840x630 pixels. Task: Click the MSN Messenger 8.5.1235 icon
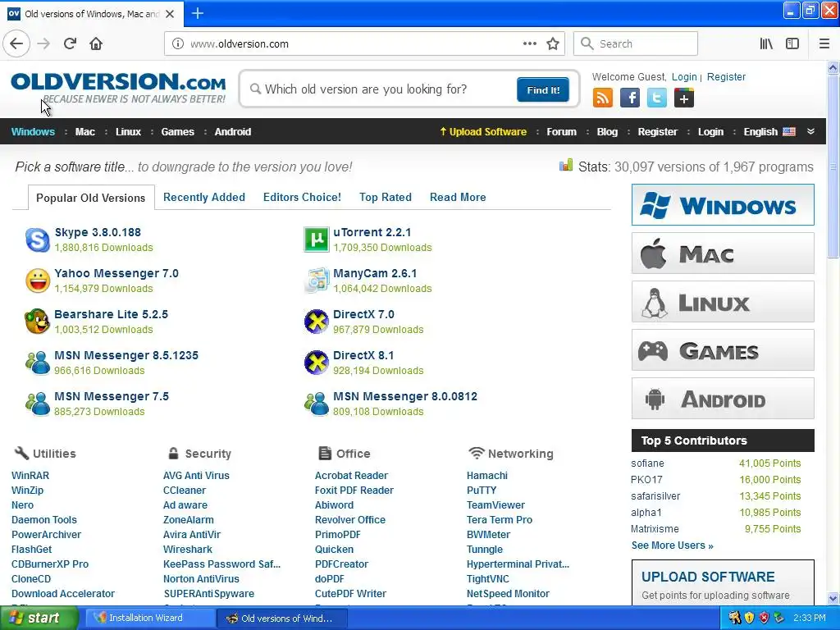coord(38,363)
